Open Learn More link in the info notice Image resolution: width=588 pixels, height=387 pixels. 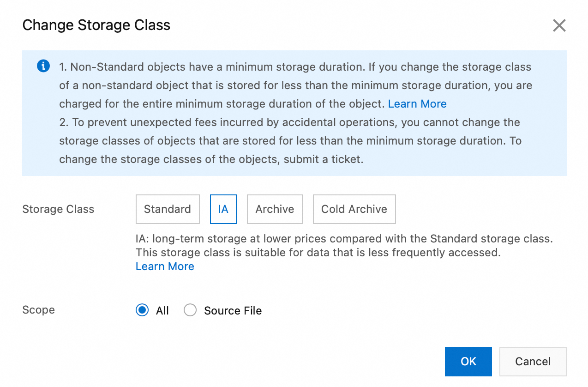click(417, 104)
